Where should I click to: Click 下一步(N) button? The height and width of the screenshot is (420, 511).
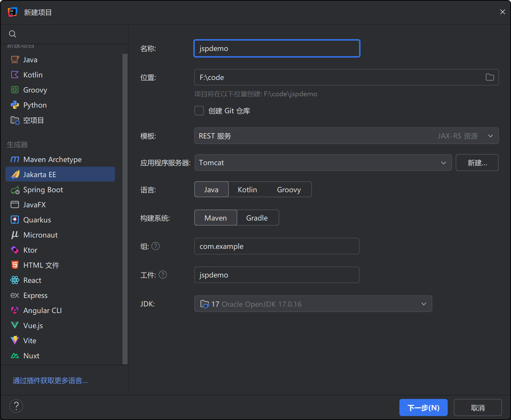point(423,408)
